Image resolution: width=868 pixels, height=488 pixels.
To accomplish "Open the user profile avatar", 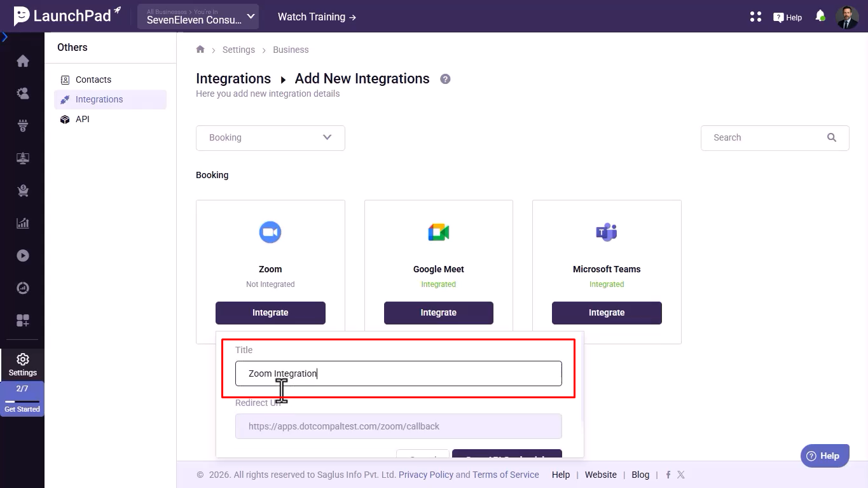I will [x=846, y=17].
